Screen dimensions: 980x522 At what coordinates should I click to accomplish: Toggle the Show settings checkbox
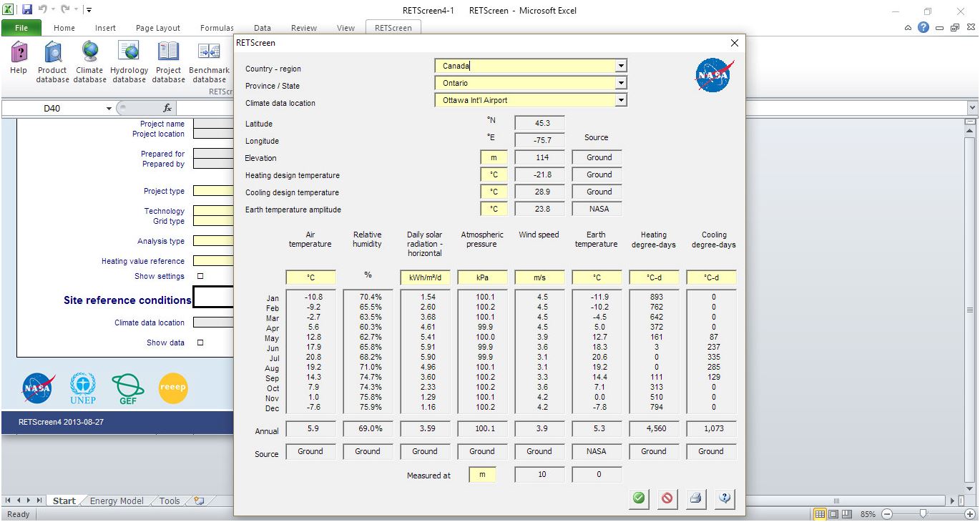point(200,276)
